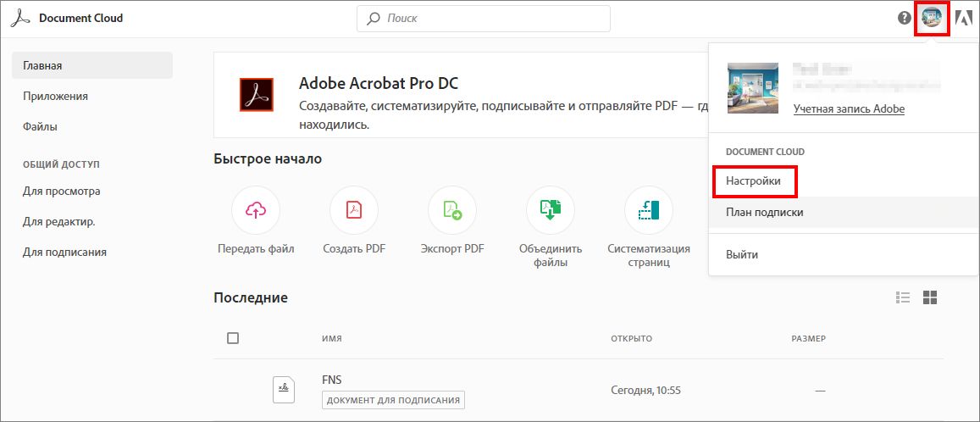The image size is (980, 422).
Task: Click the Передать файл upload icon
Action: (256, 211)
